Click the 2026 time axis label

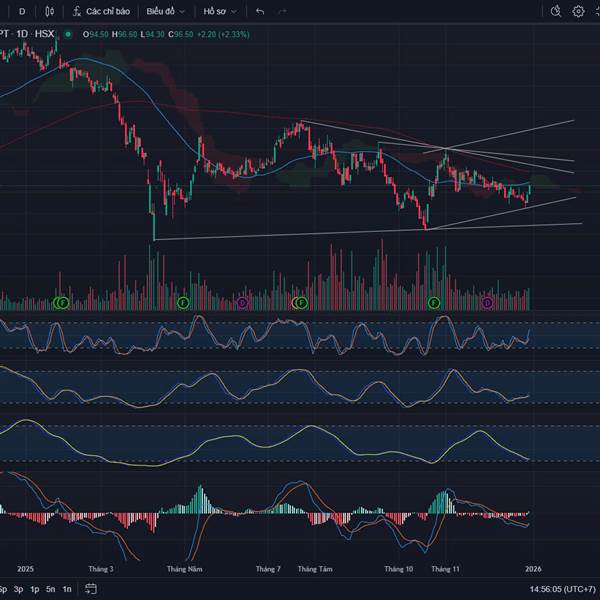pyautogui.click(x=533, y=569)
